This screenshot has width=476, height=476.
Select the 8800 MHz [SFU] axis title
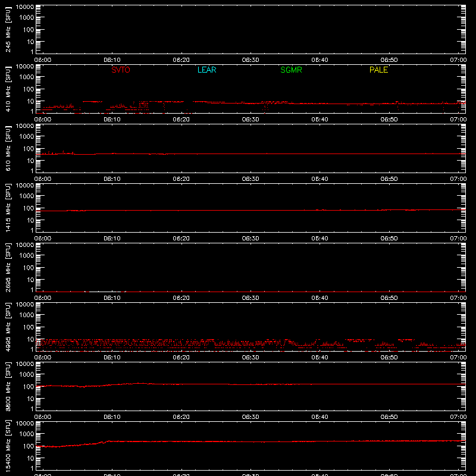8,386
